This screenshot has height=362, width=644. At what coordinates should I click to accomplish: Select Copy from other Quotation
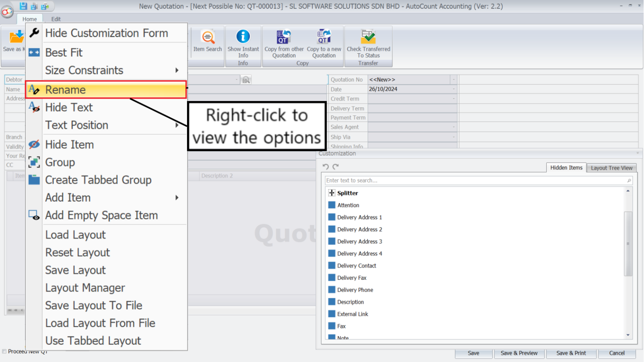click(284, 44)
